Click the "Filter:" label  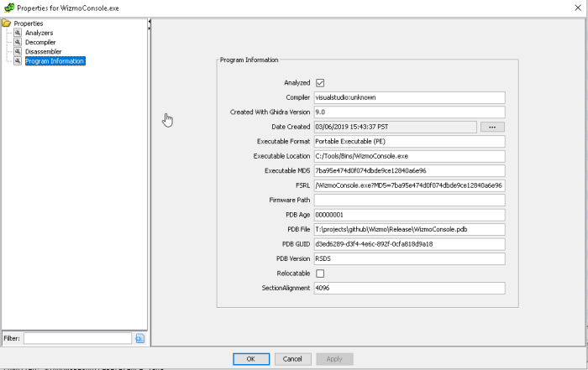click(x=12, y=339)
